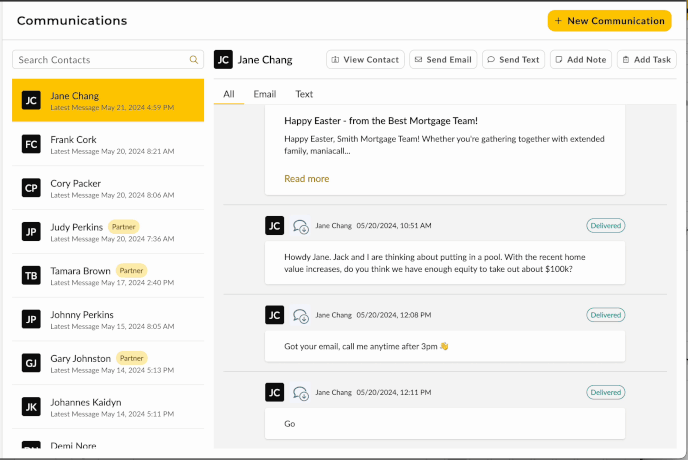
Task: Switch to the Email tab
Action: 265,94
